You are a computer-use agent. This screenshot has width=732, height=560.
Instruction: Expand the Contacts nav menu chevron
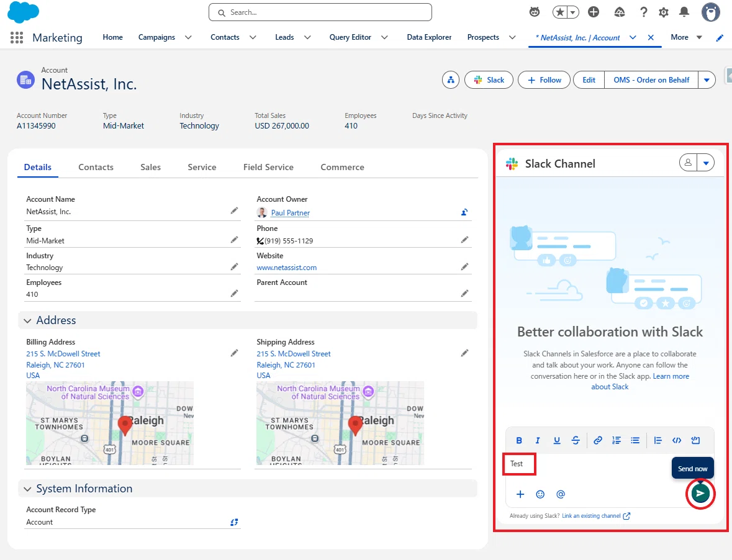click(x=253, y=37)
